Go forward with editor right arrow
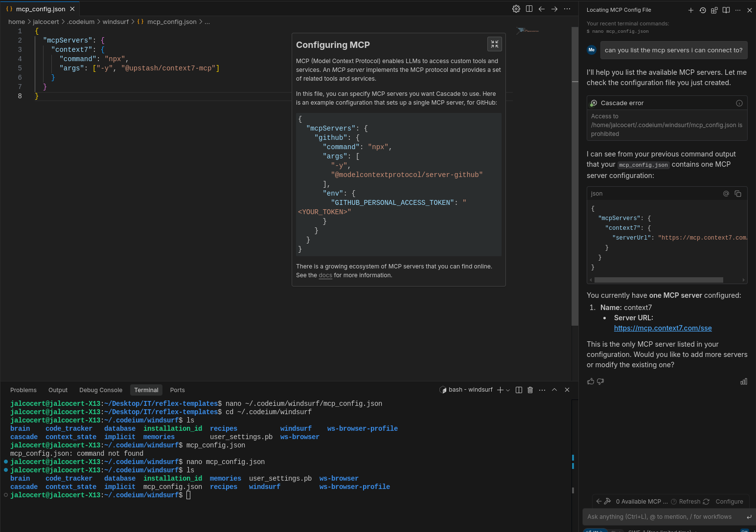The height and width of the screenshot is (532, 756). (554, 9)
